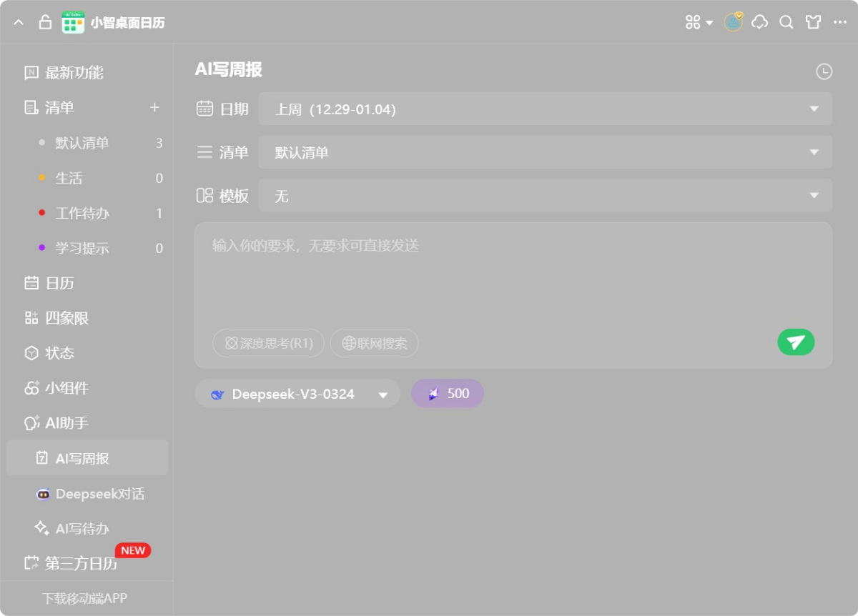Image resolution: width=858 pixels, height=616 pixels.
Task: Open search with the magnifier icon
Action: click(786, 22)
